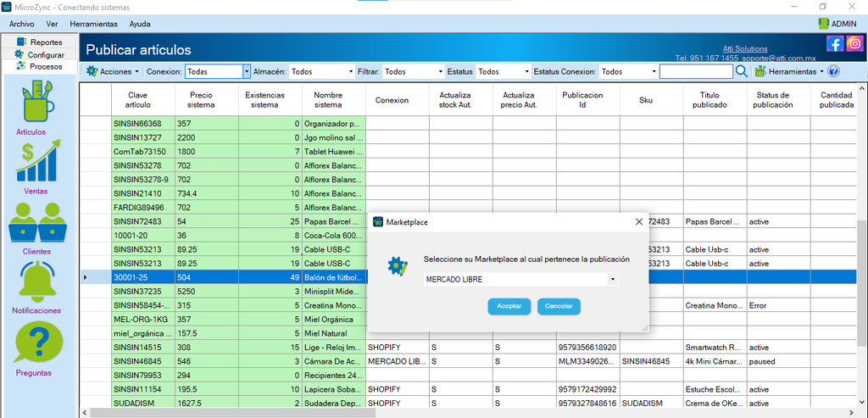Expand the Acciones dropdown menu
This screenshot has height=418, width=868.
136,72
